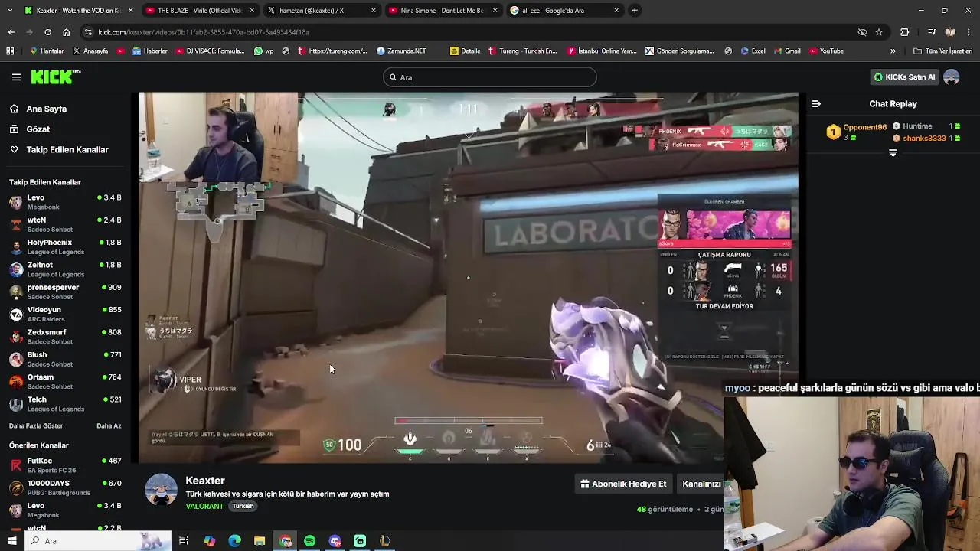Open Tüm Yer İşaretleri folder
This screenshot has height=551, width=980.
(942, 51)
